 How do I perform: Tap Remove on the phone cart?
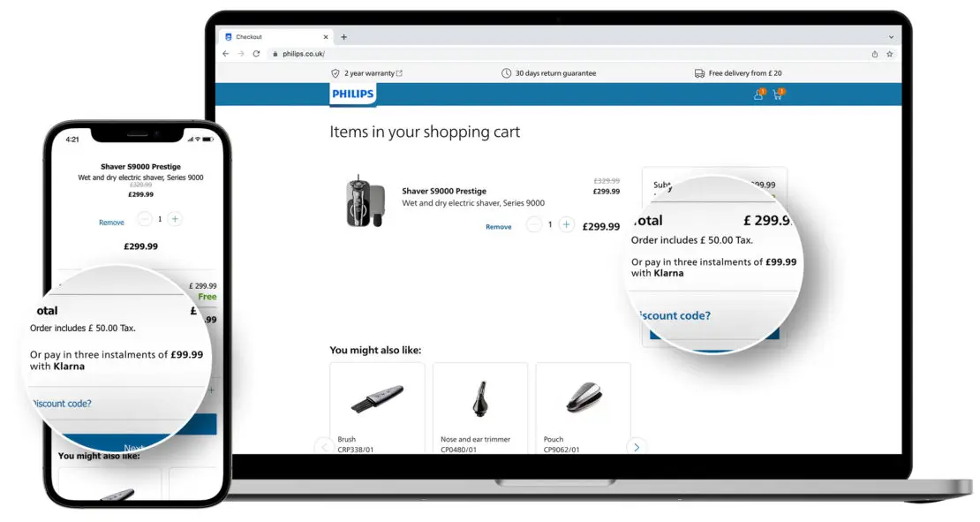[x=111, y=222]
